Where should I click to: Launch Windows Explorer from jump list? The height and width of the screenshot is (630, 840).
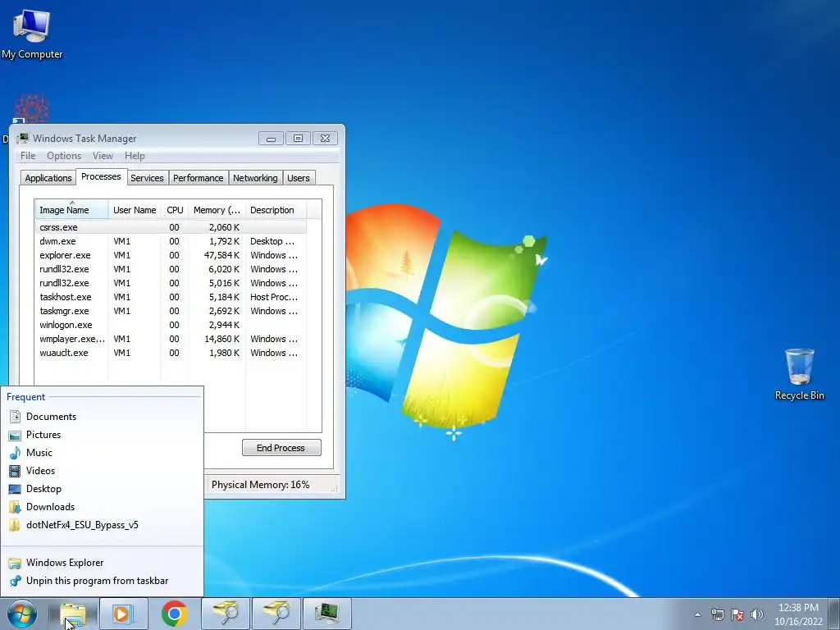click(x=102, y=563)
